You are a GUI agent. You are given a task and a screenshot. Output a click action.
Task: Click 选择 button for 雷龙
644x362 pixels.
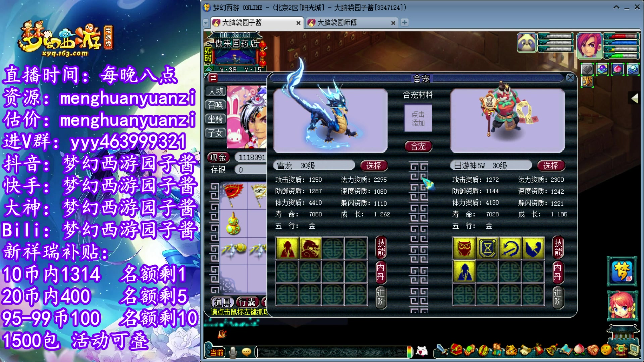374,165
